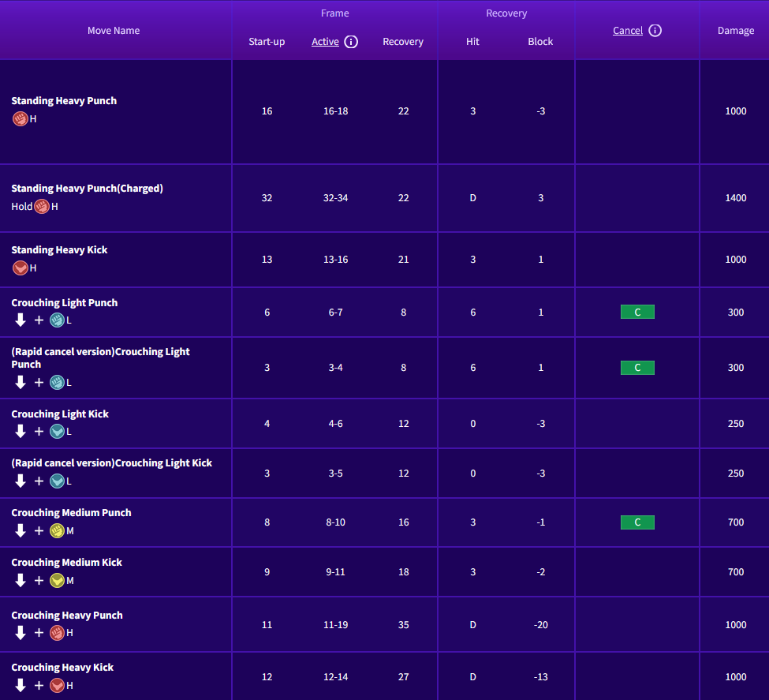Screen dimensions: 769x700
Task: Click the Frame group header
Action: coord(335,13)
